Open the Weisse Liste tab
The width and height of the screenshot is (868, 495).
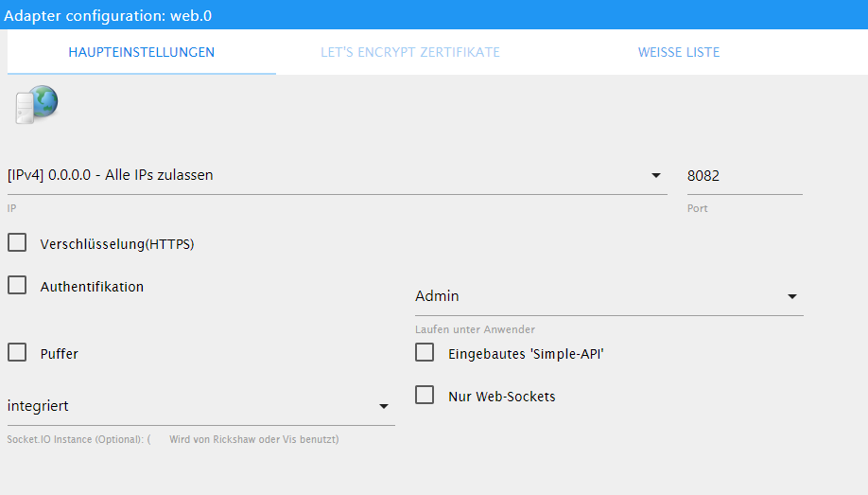coord(679,52)
